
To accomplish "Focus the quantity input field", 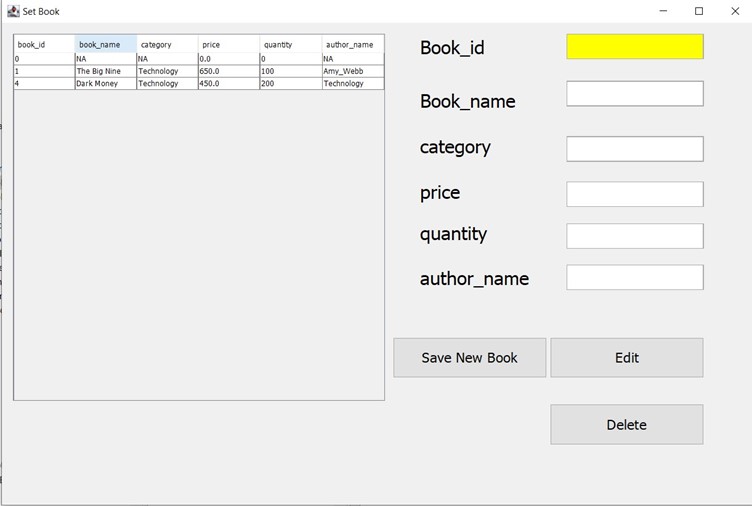I will pos(635,236).
